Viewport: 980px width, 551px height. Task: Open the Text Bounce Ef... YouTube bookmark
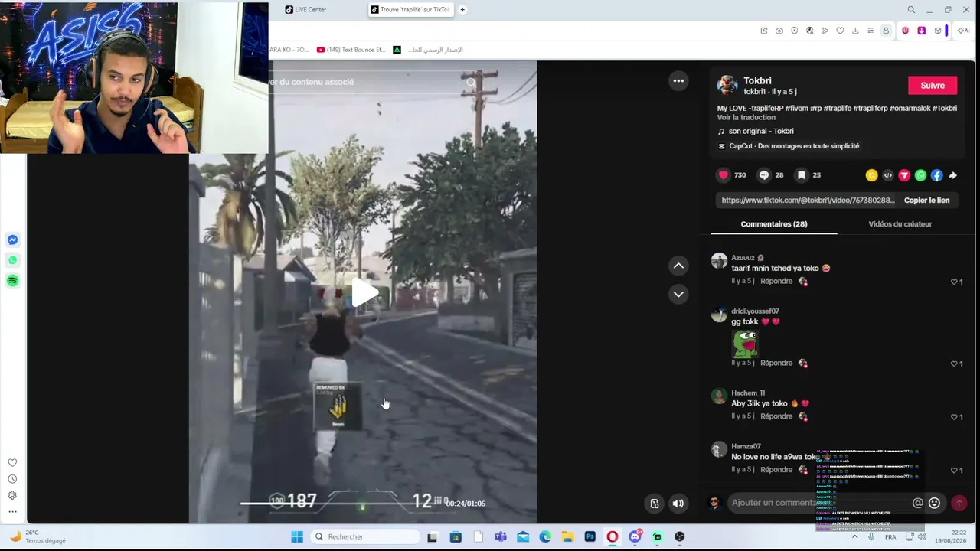pyautogui.click(x=351, y=50)
